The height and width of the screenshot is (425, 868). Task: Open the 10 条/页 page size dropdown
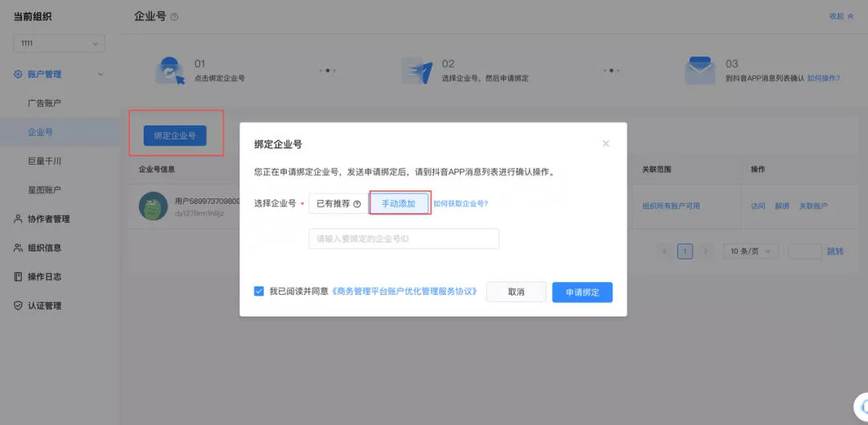pyautogui.click(x=751, y=251)
